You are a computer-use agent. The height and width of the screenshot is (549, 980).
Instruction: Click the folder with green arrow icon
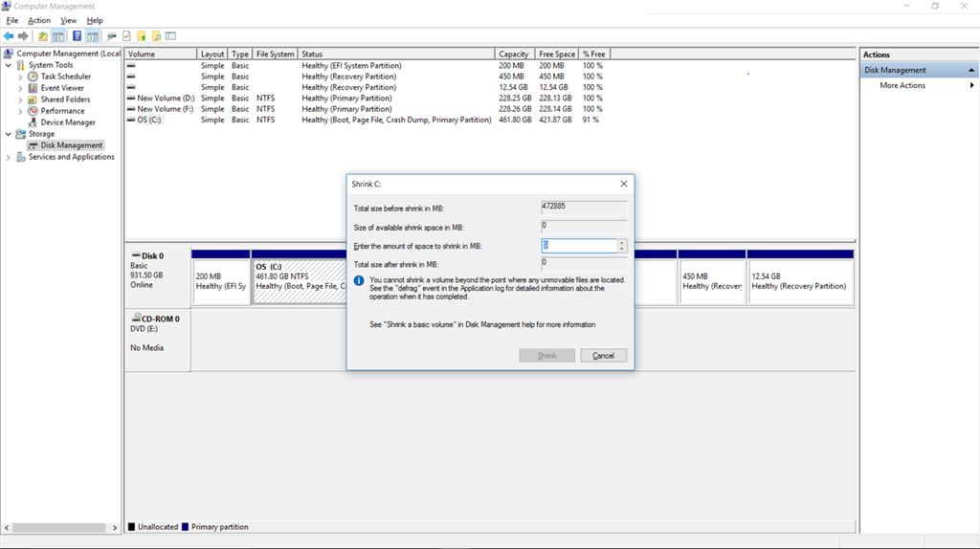(x=142, y=36)
